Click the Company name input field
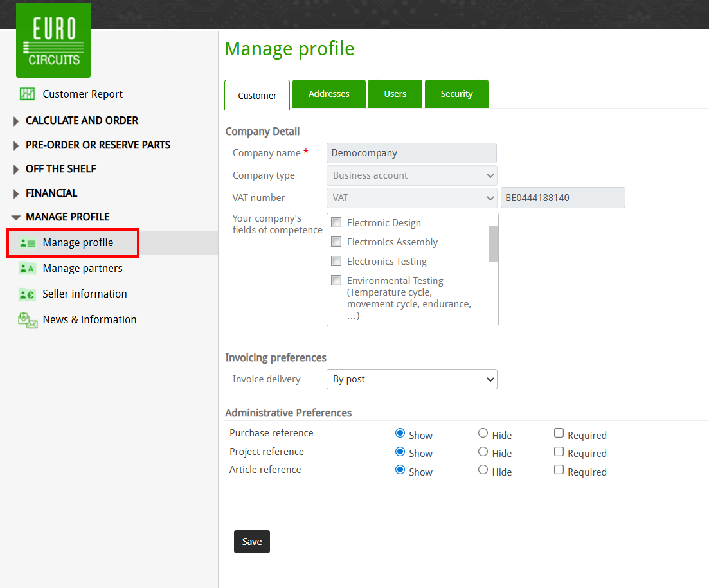 [411, 153]
